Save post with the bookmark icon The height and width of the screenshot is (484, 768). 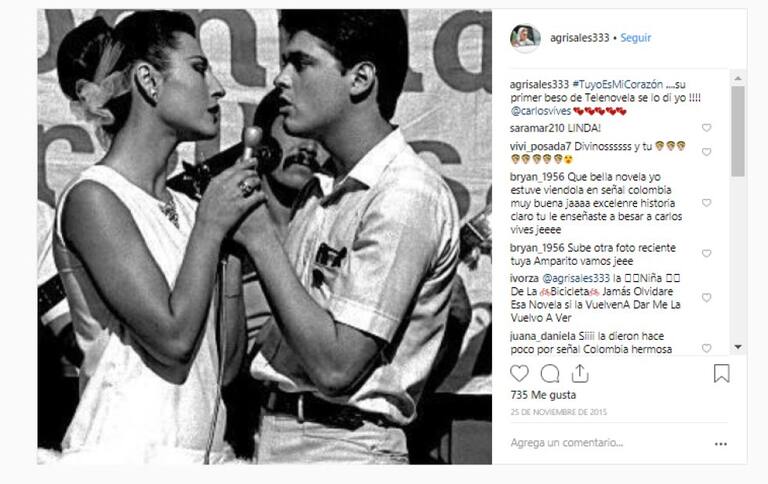pos(721,373)
